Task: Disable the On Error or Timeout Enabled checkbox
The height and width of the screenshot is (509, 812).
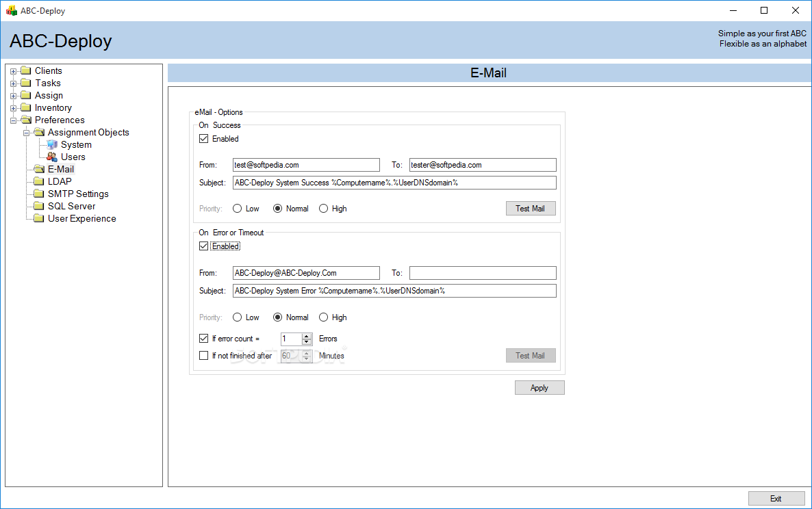Action: pos(203,246)
